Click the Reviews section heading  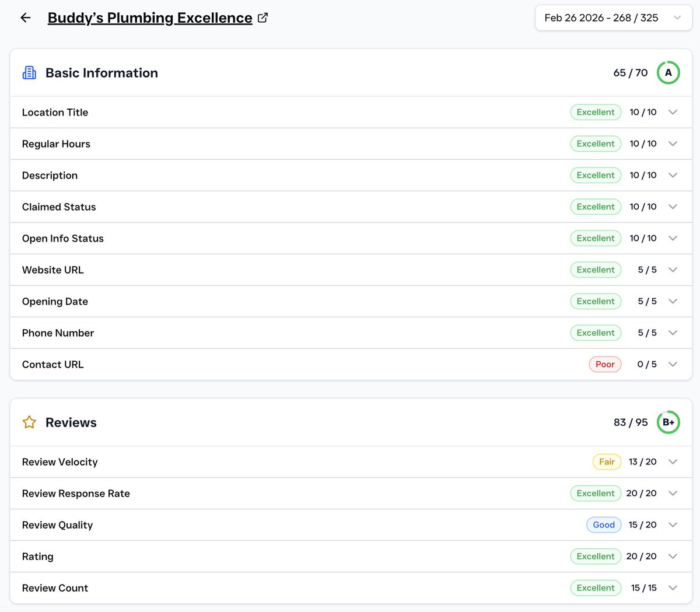[x=71, y=422]
